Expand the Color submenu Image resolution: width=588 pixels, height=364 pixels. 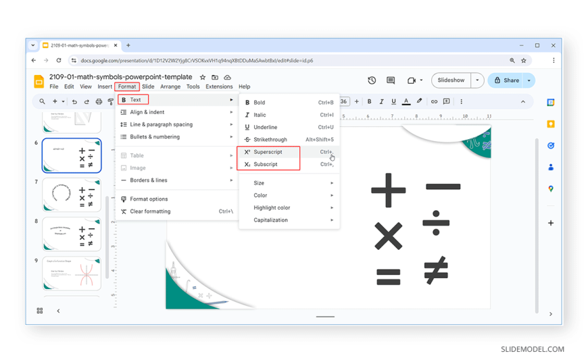(289, 195)
